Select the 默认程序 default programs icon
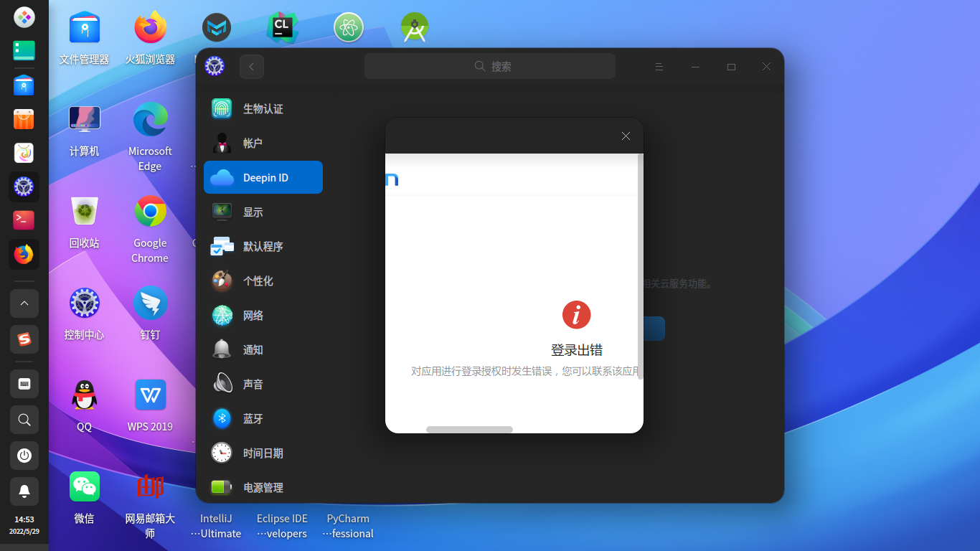Viewport: 980px width, 551px height. [x=222, y=246]
